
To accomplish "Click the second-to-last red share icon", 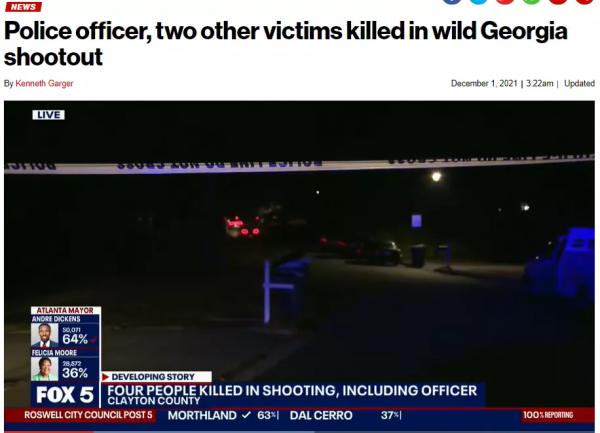I will point(558,1).
